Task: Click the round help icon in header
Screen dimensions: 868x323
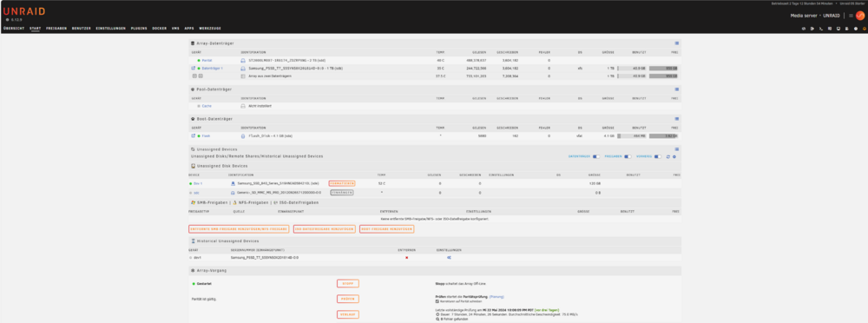Action: [x=856, y=29]
